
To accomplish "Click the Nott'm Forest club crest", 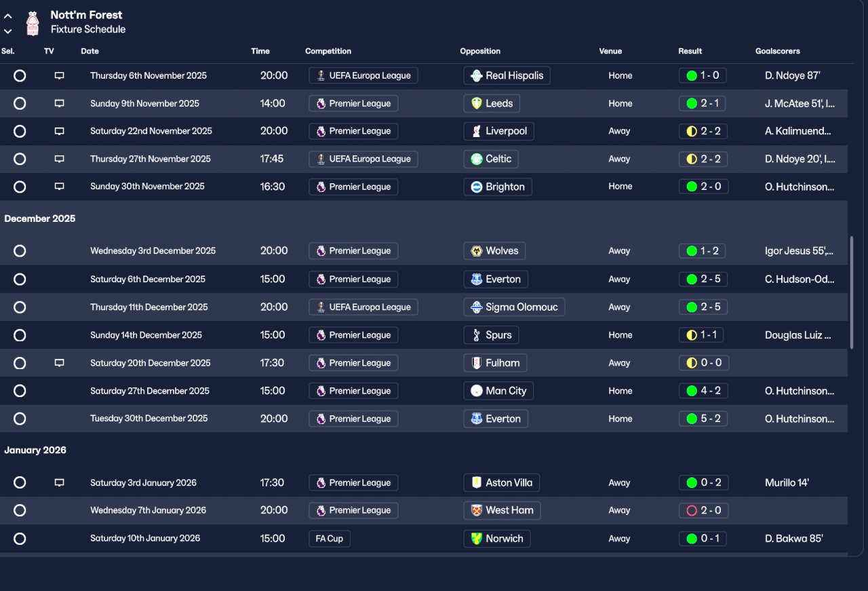I will [33, 23].
